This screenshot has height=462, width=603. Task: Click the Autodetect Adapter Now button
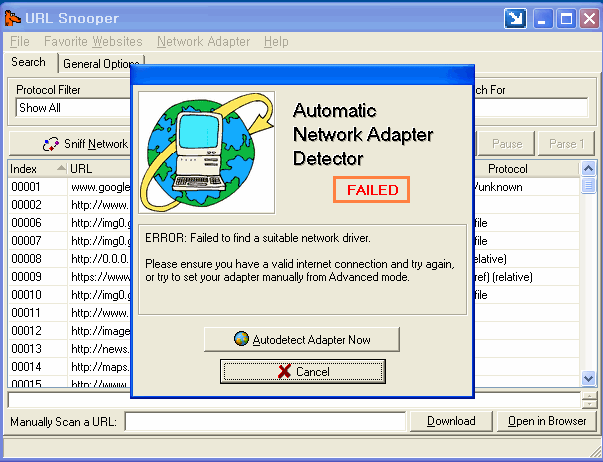[302, 340]
